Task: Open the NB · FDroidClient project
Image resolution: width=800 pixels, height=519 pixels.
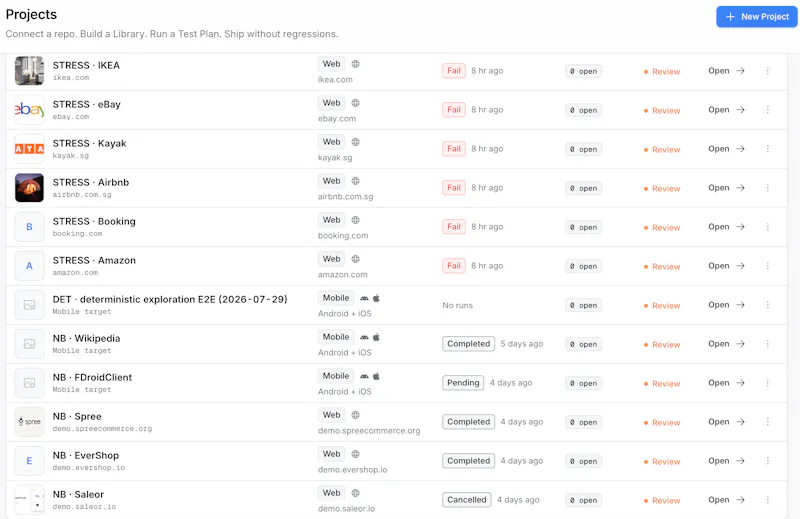Action: click(727, 383)
